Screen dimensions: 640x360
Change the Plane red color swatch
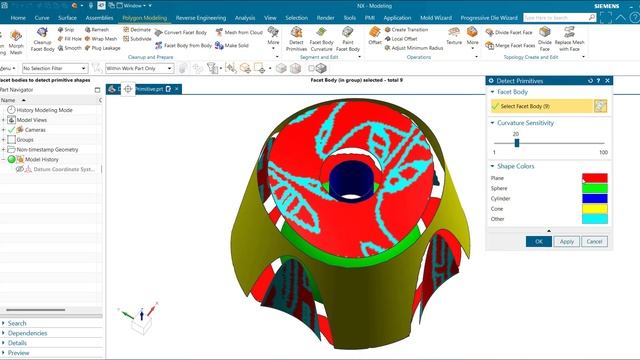pyautogui.click(x=595, y=178)
